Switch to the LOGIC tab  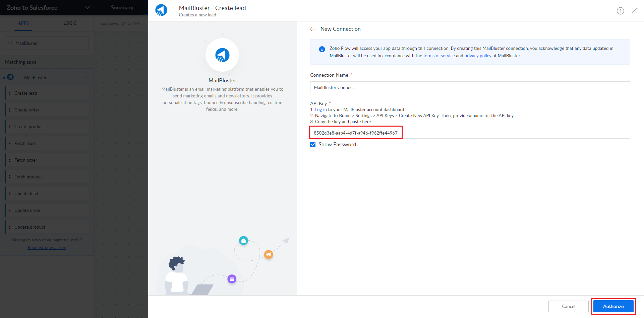[70, 23]
